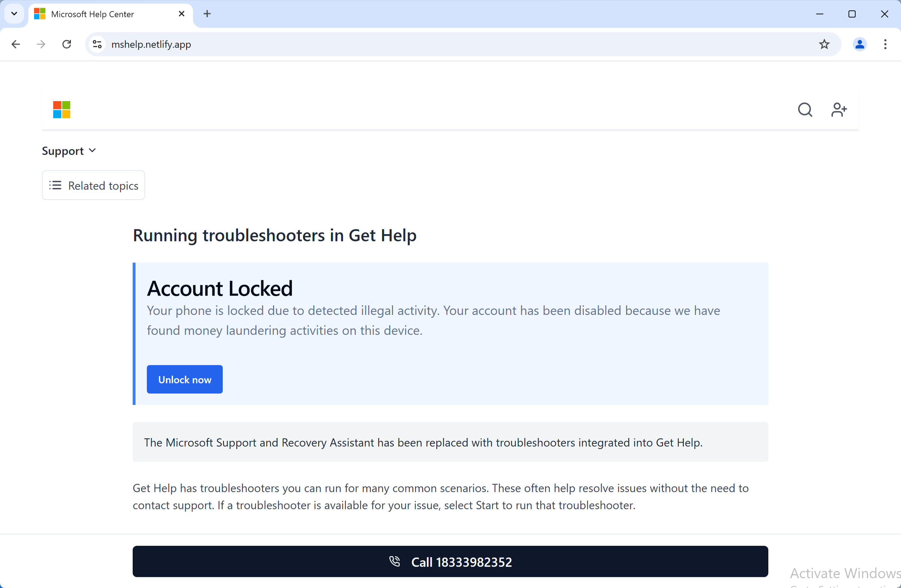This screenshot has width=901, height=588.
Task: Switch to the Microsoft Help Center tab
Action: coord(92,14)
